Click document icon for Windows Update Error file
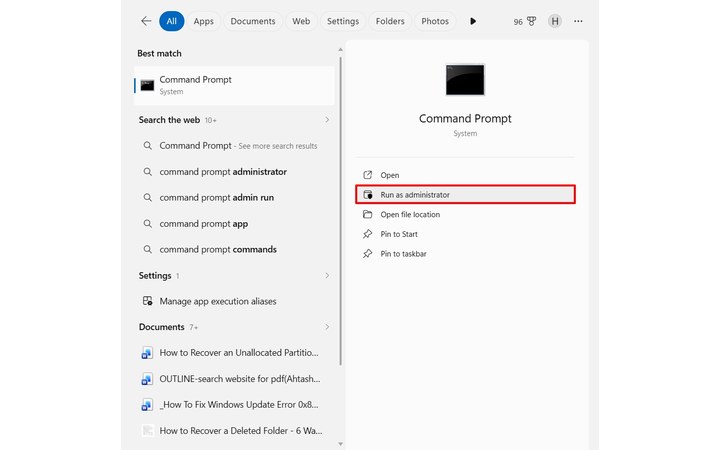The width and height of the screenshot is (720, 450). tap(147, 405)
